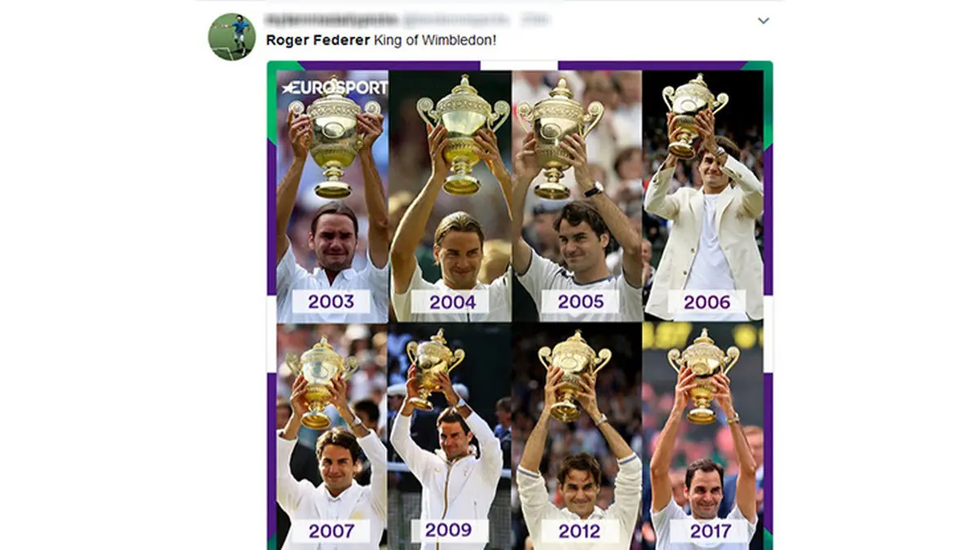Image resolution: width=980 pixels, height=550 pixels.
Task: Click the 2009 year label
Action: [448, 530]
